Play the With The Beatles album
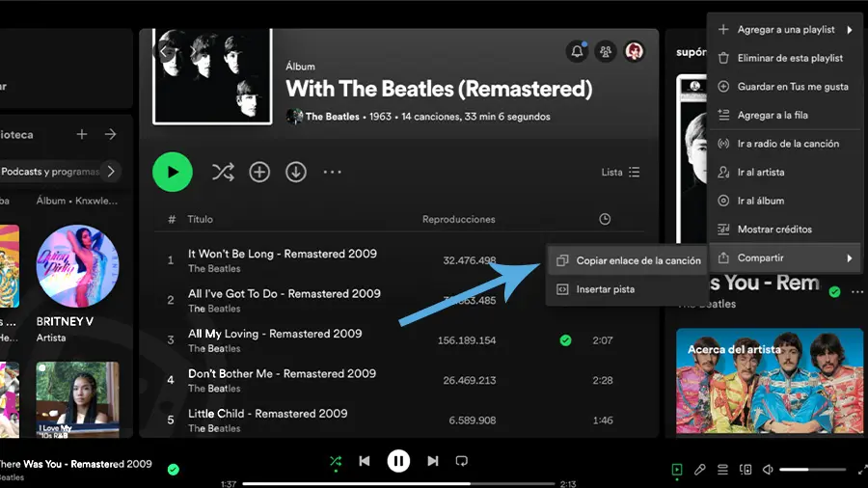The height and width of the screenshot is (488, 868). click(173, 172)
